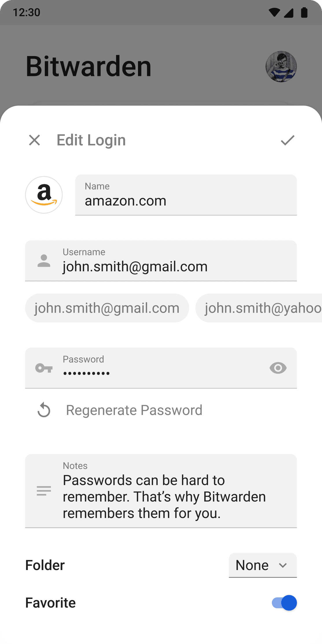The width and height of the screenshot is (322, 644).
Task: Click the notes lines icon
Action: pos(44,491)
